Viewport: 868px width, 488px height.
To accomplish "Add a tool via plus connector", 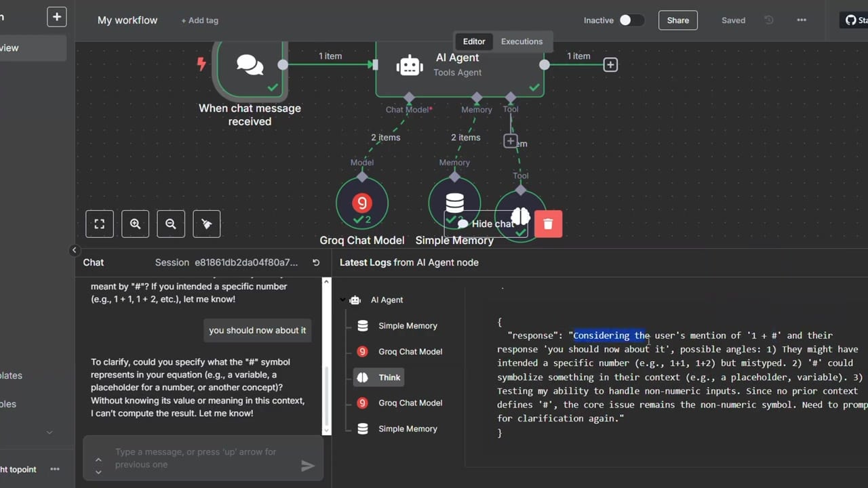I will point(511,141).
